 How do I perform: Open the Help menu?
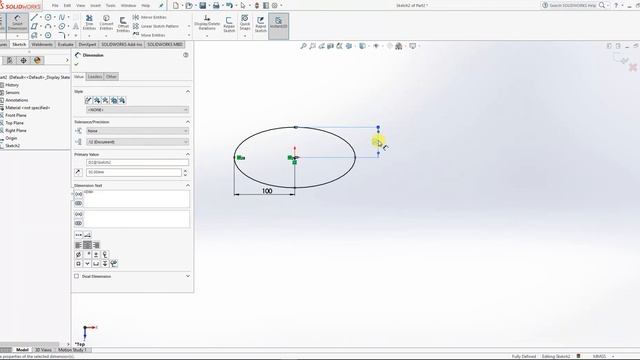(x=145, y=6)
